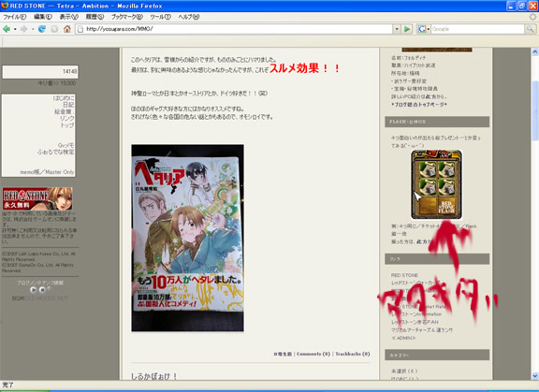Open the はじめに sidebar link
Viewport: 539px width, 392px height.
coord(64,98)
